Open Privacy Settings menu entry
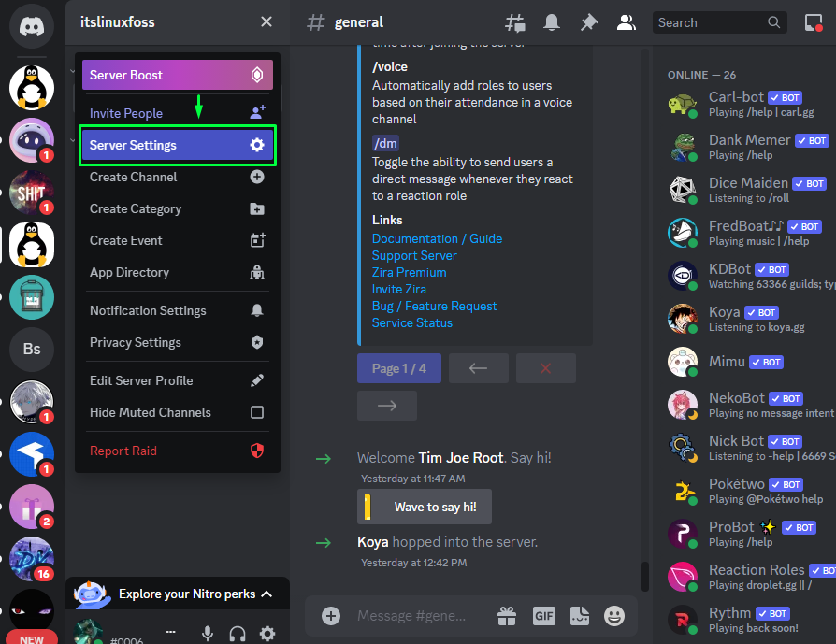The height and width of the screenshot is (644, 836). click(x=178, y=342)
